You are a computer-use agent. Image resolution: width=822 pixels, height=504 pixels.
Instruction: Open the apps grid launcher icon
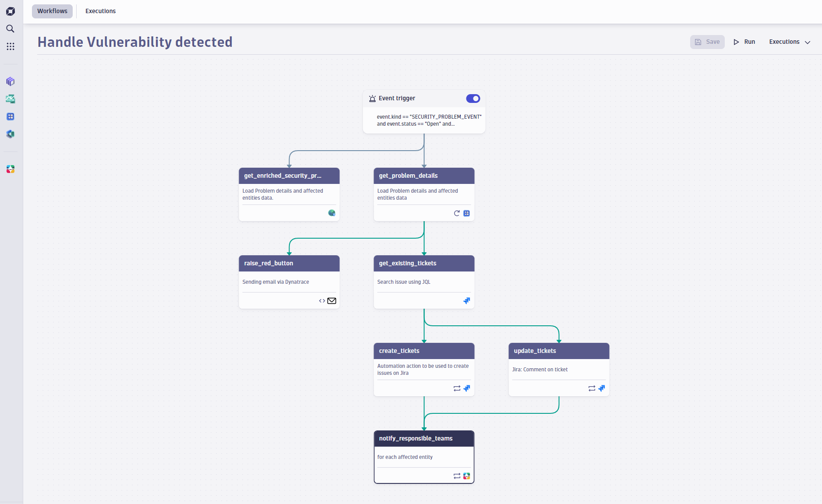tap(11, 46)
